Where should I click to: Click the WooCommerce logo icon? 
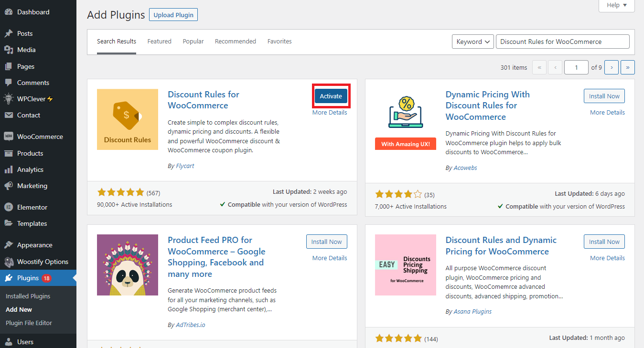click(x=9, y=137)
